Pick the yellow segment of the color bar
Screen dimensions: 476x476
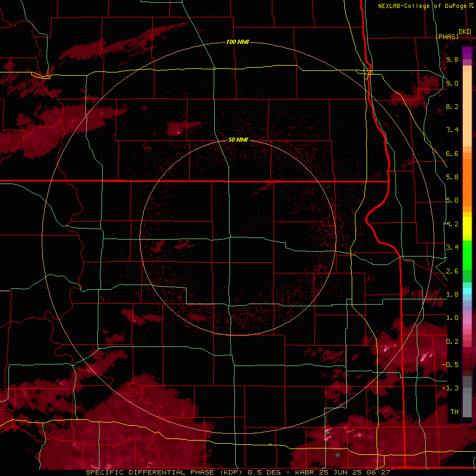point(467,226)
